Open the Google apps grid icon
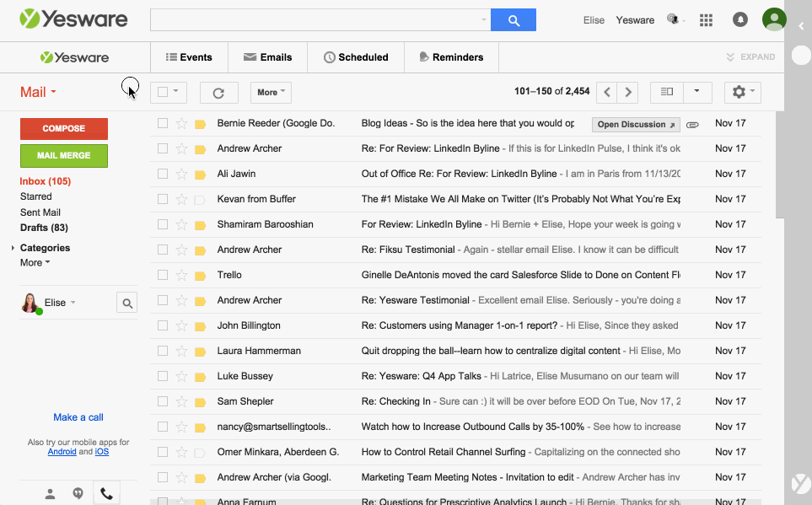This screenshot has width=812, height=505. 706,20
